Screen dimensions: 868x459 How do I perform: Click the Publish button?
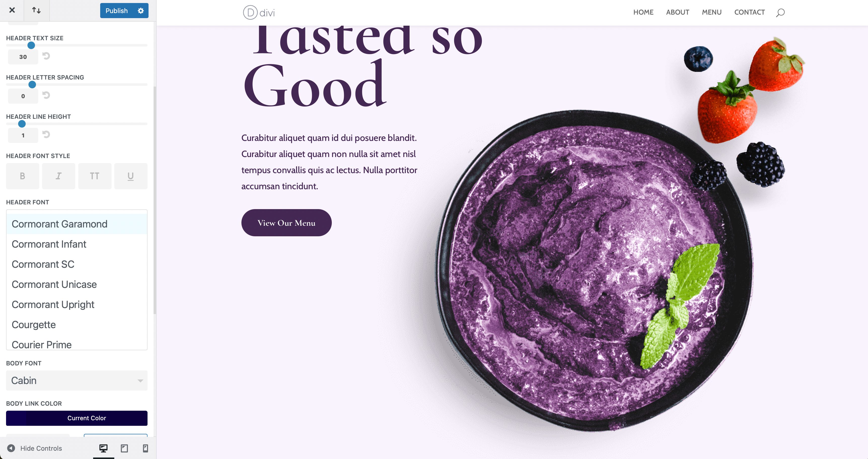point(115,10)
